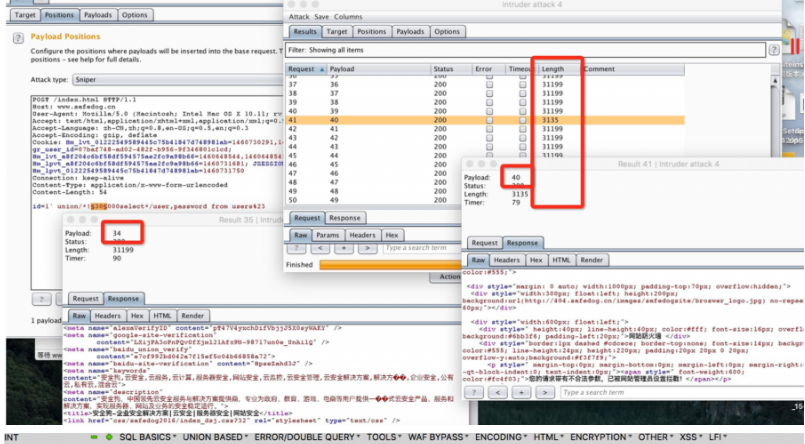Open the Attack type Sniper dropdown

(x=177, y=80)
